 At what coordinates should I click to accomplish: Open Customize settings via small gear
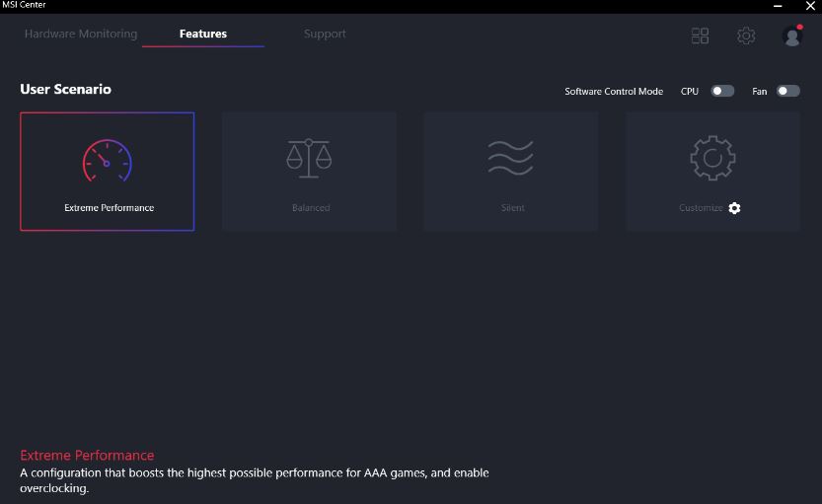tap(734, 208)
